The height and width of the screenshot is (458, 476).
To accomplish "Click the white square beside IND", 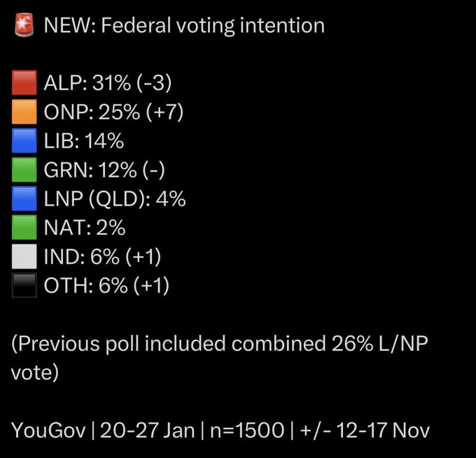I will click(24, 257).
